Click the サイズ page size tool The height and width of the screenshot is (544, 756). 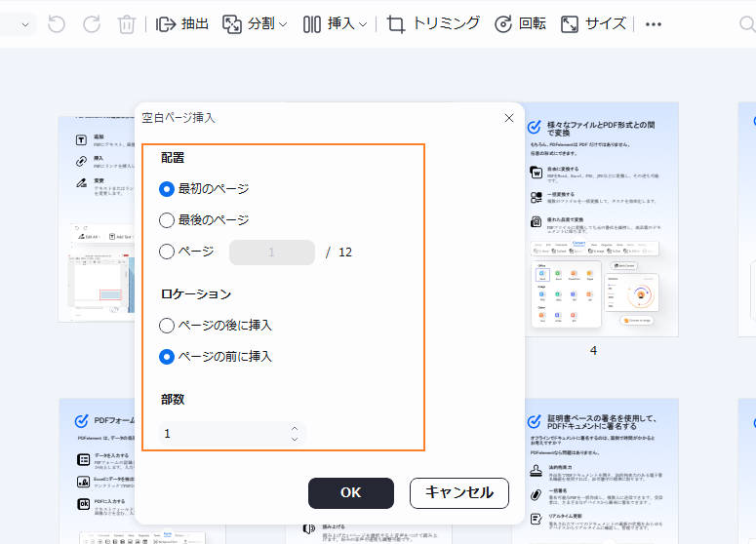[593, 23]
